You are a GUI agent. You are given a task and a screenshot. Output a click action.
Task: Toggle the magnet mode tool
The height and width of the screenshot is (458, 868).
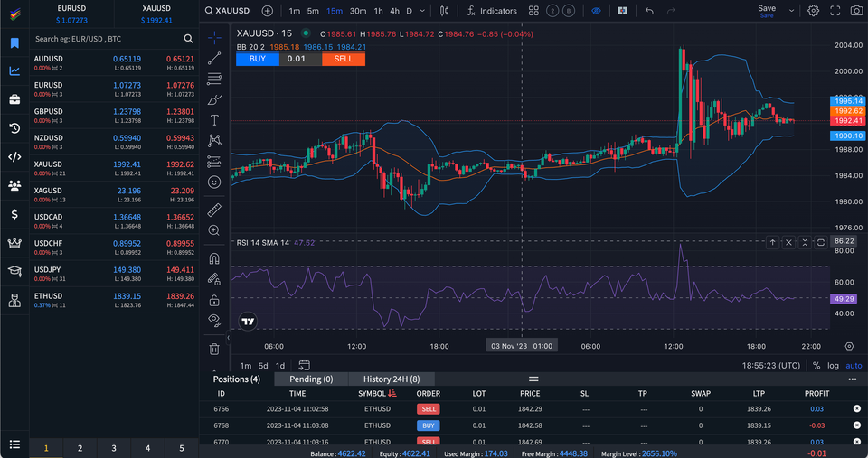point(214,258)
